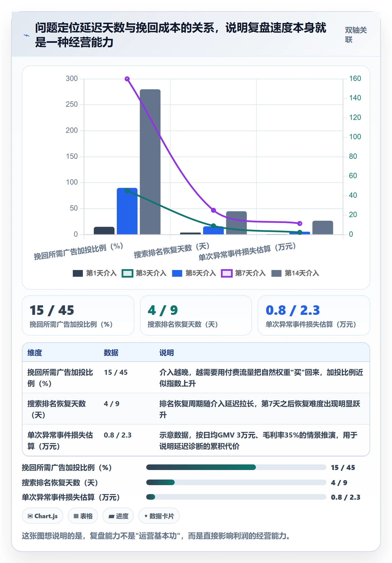
Task: Toggle the 第3天介入 legend swatch
Action: [x=127, y=273]
